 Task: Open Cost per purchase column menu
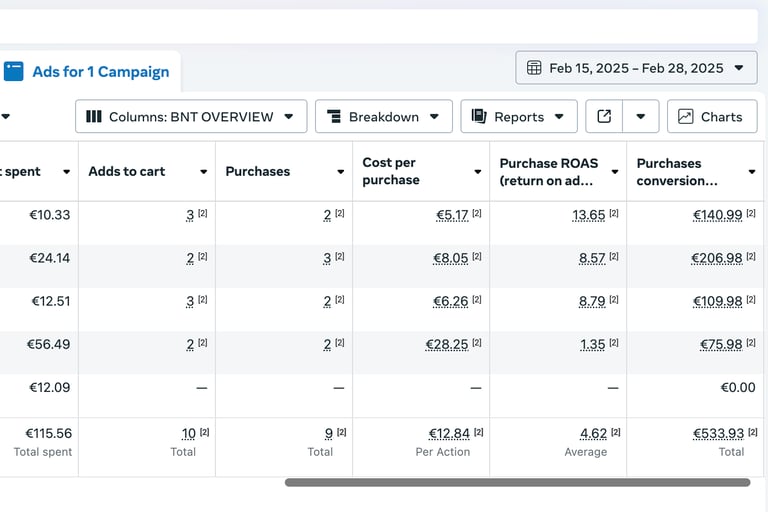pyautogui.click(x=478, y=171)
